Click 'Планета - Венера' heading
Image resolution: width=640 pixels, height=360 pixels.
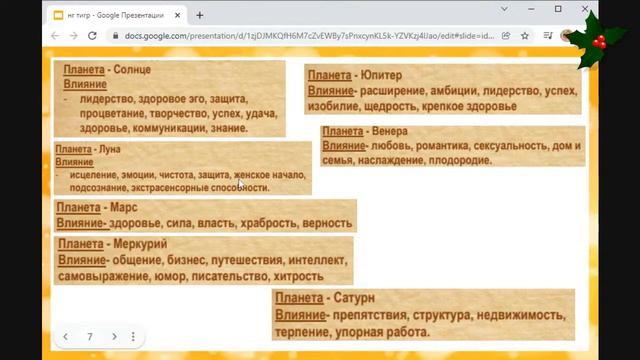(365, 131)
